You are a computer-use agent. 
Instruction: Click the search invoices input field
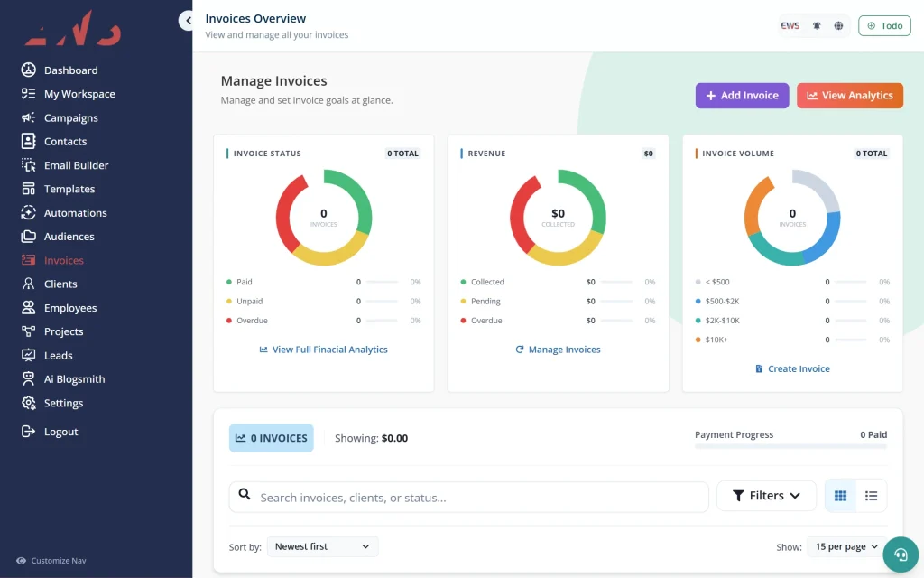pos(469,498)
